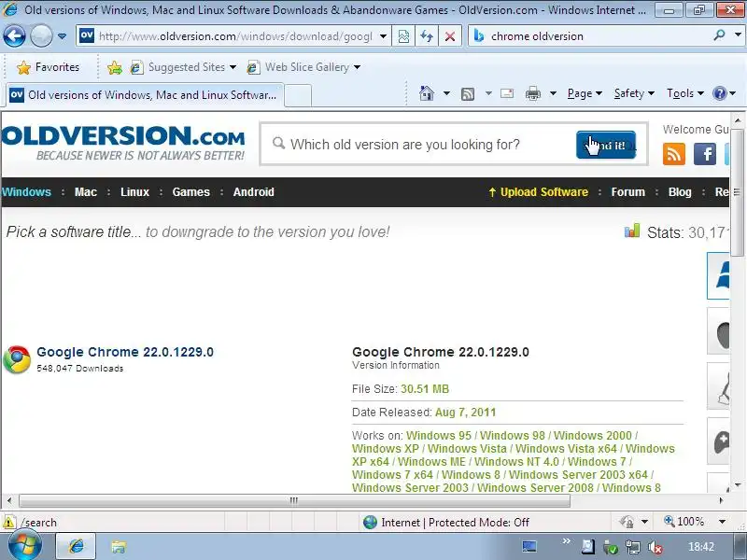Screen dimensions: 747x560
Task: Open the Blog link
Action: point(680,192)
